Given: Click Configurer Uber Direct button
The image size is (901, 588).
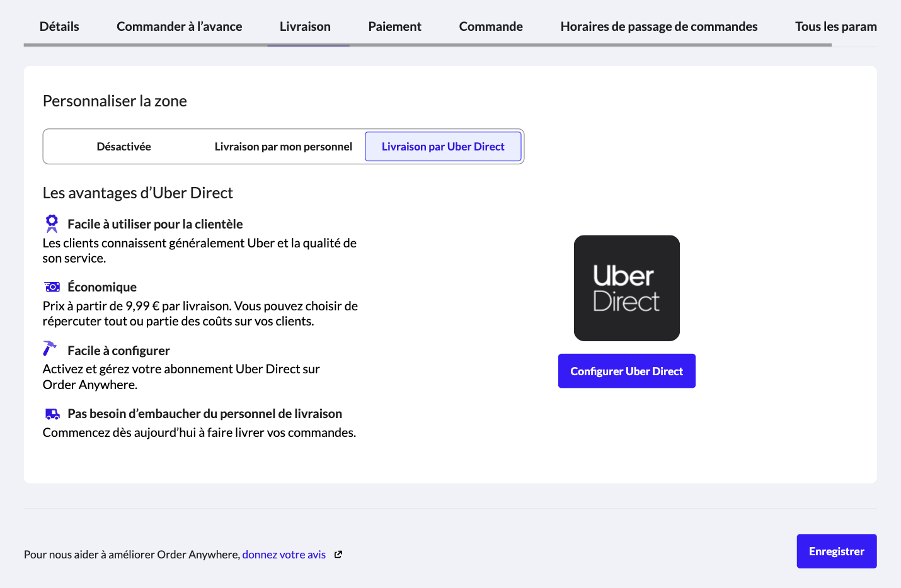Looking at the screenshot, I should [x=627, y=371].
